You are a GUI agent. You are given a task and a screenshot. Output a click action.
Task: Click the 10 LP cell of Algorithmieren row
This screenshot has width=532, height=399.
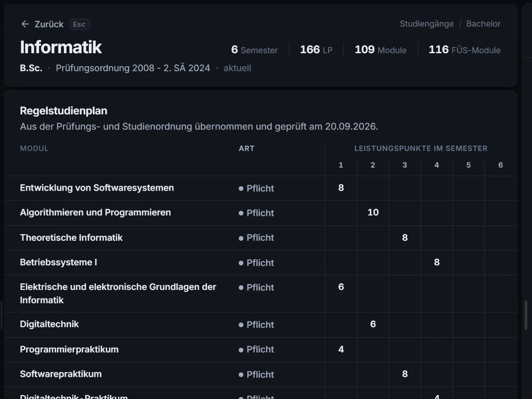pos(373,213)
